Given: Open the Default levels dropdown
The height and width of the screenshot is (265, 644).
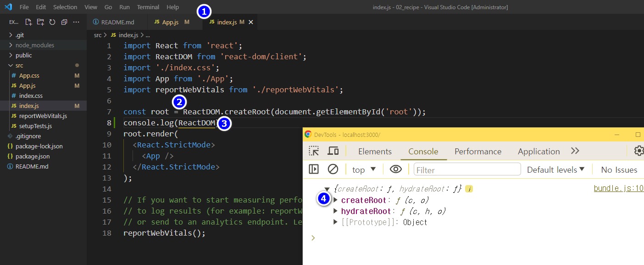Looking at the screenshot, I should (x=556, y=169).
